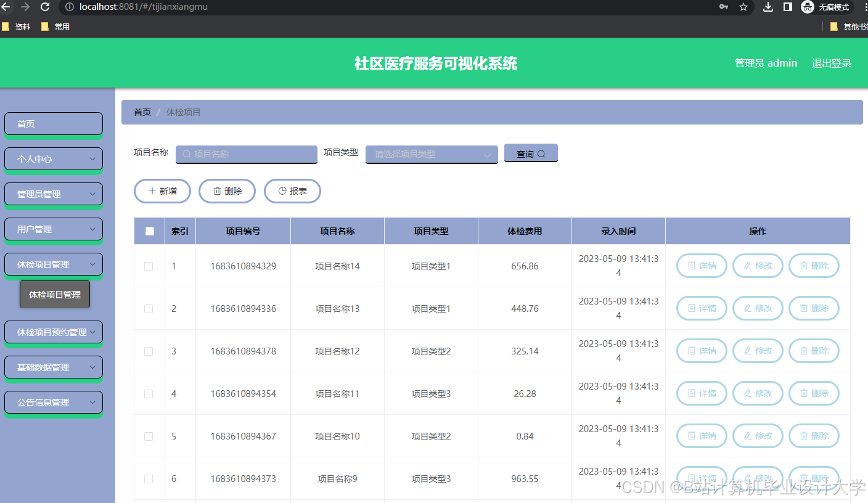The height and width of the screenshot is (503, 868).
Task: Click the 963.55 fee cell
Action: pos(525,479)
